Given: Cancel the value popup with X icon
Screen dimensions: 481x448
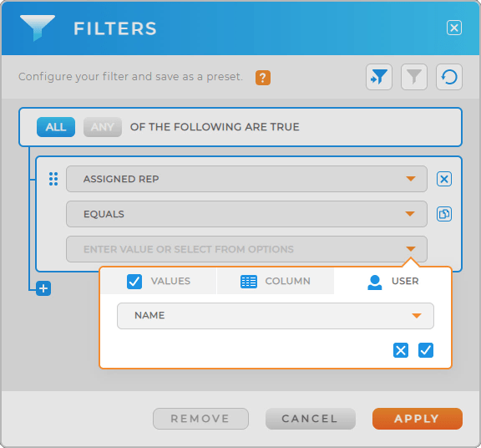Looking at the screenshot, I should tap(401, 350).
